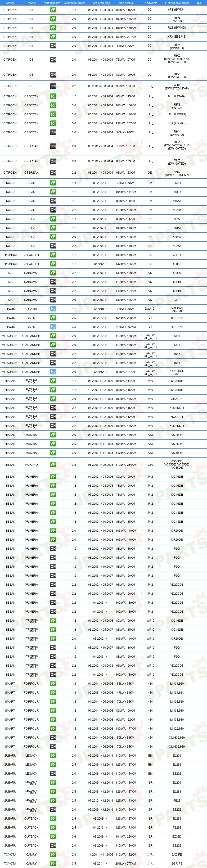Click diesel ON icon in Almera Tino 84kW/115KM row
The width and height of the screenshot is (207, 868).
(53, 408)
